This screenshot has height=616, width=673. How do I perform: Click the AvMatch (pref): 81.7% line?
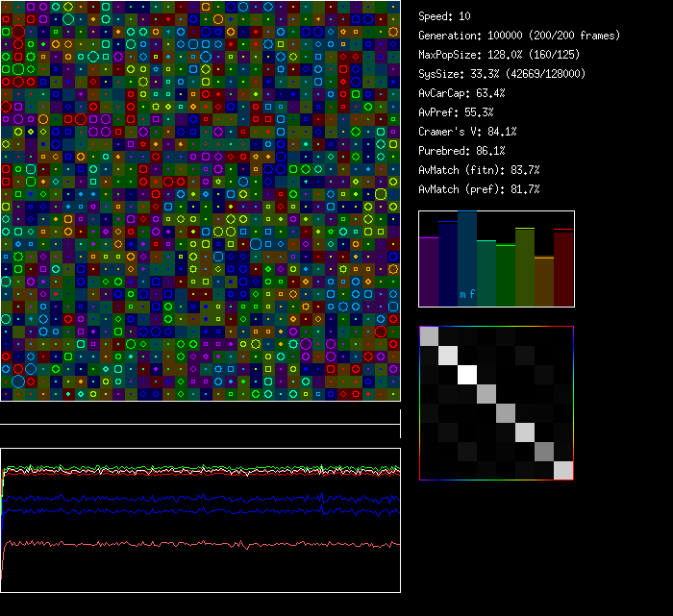click(479, 189)
